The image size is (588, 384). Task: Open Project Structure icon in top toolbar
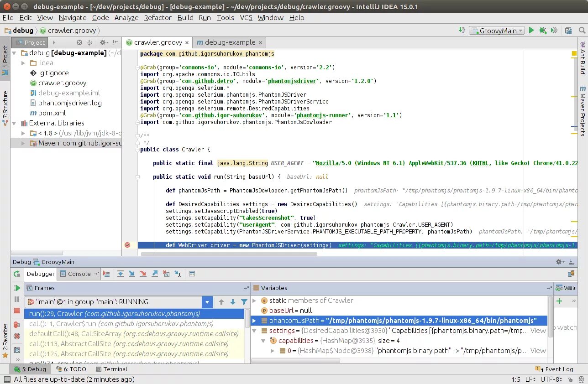pos(568,31)
